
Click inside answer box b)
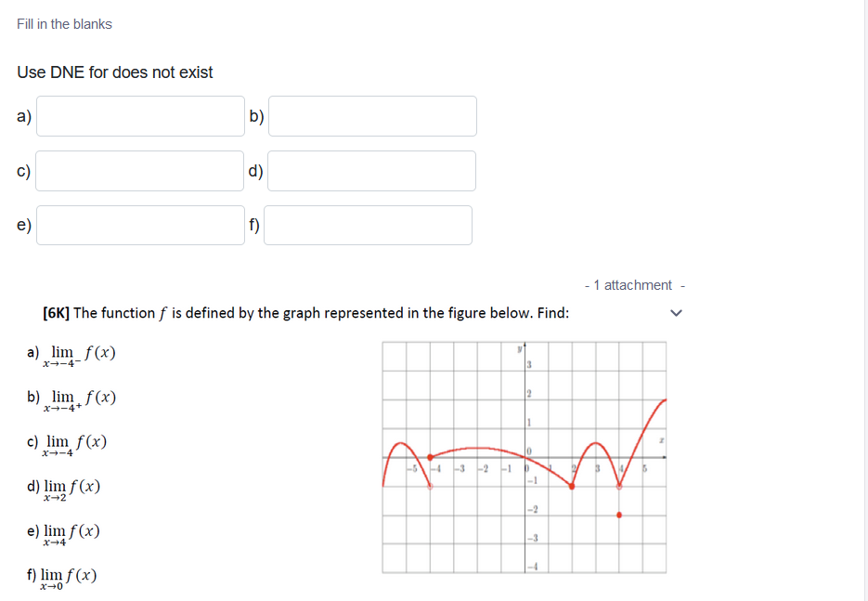pyautogui.click(x=371, y=115)
